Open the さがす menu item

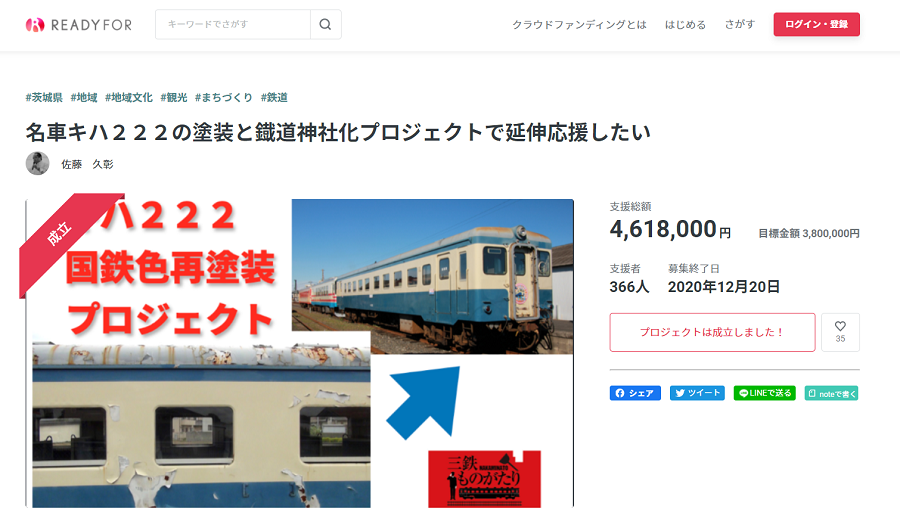[739, 25]
